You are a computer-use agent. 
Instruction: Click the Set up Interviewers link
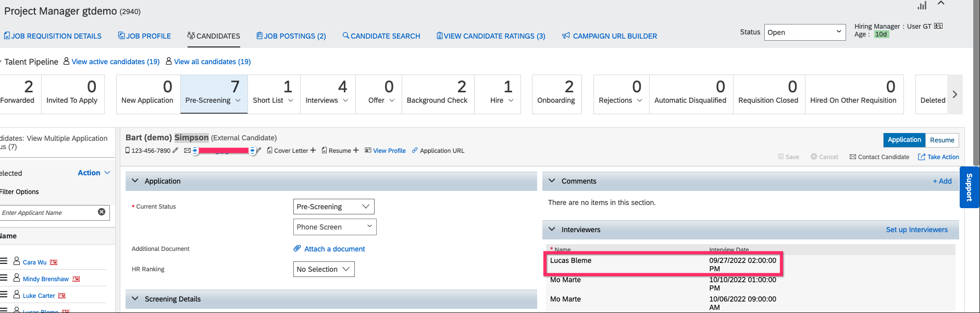coord(916,230)
